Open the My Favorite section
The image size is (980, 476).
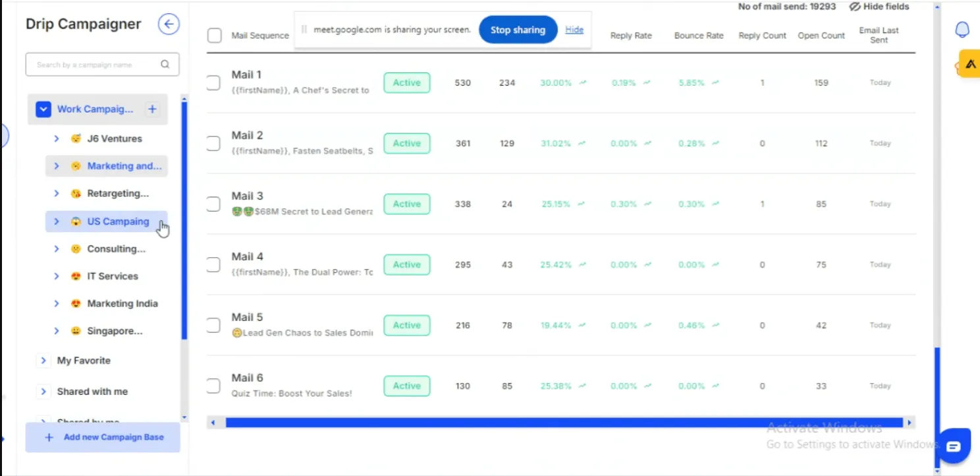click(43, 361)
